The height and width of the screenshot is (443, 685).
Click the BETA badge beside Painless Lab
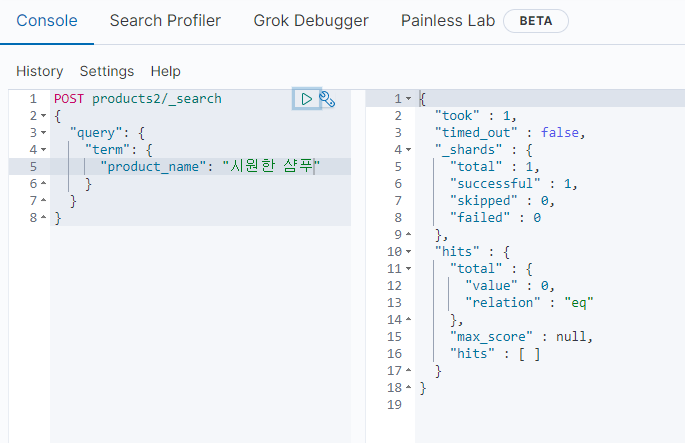535,20
